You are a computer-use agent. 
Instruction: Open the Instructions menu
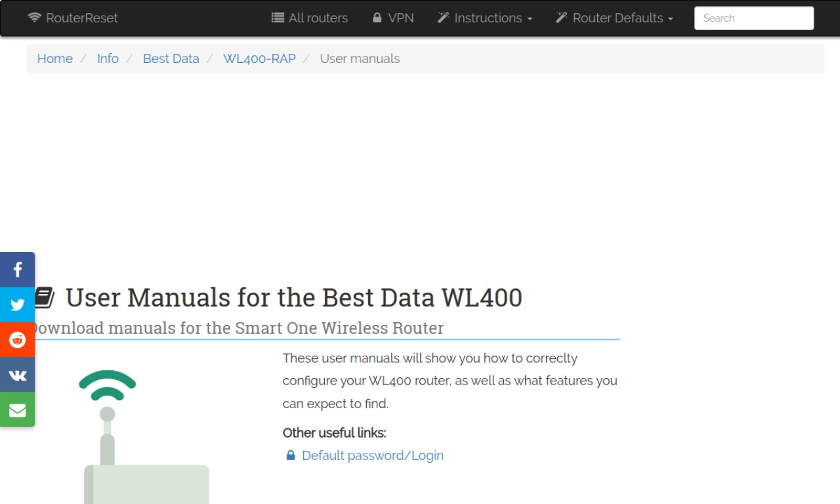pyautogui.click(x=485, y=18)
